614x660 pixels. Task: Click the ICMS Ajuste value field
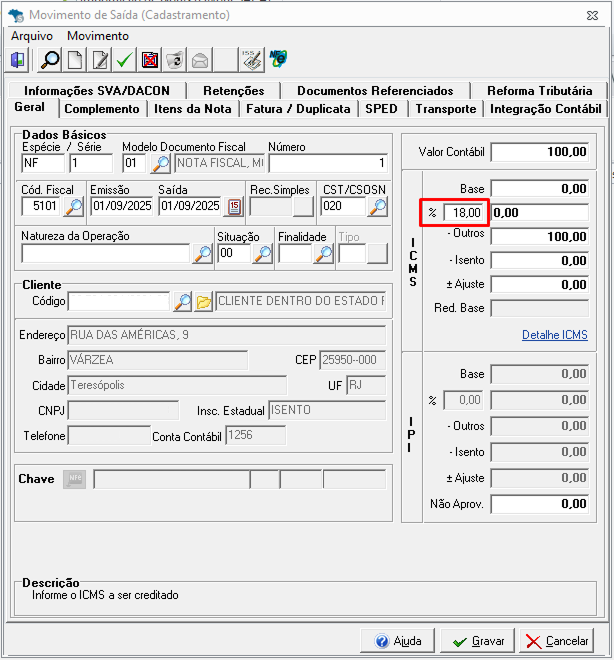click(x=540, y=285)
